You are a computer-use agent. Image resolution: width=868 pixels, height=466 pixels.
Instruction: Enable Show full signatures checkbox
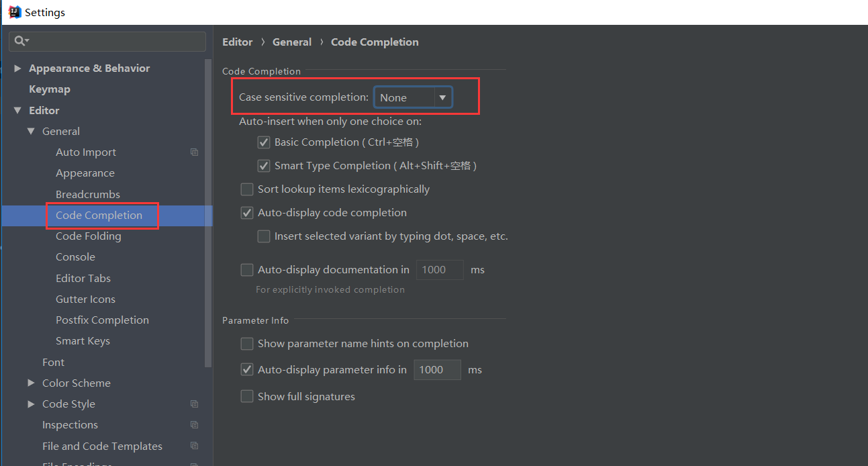point(247,397)
